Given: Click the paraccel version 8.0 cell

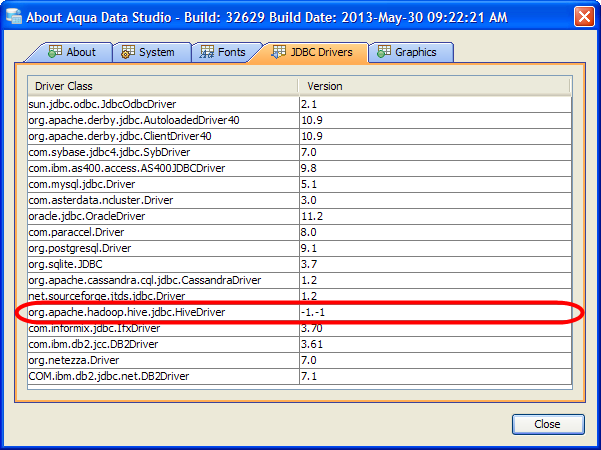Looking at the screenshot, I should click(435, 232).
